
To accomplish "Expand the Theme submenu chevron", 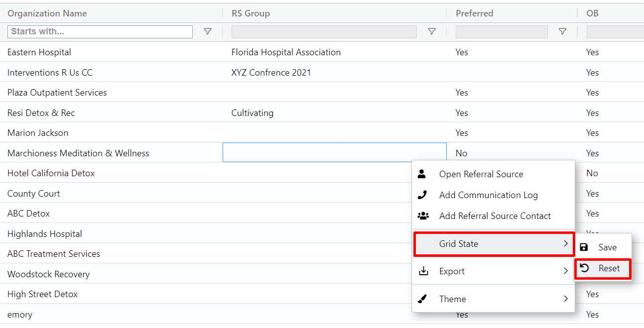I will click(565, 299).
